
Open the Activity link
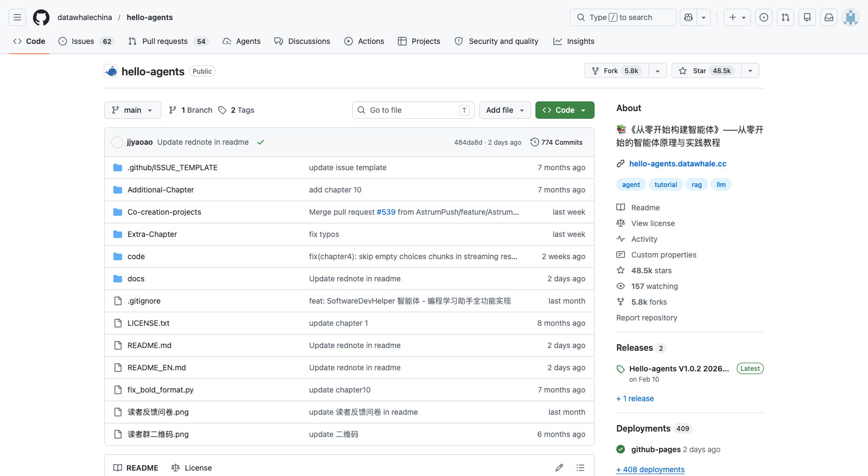(637, 239)
